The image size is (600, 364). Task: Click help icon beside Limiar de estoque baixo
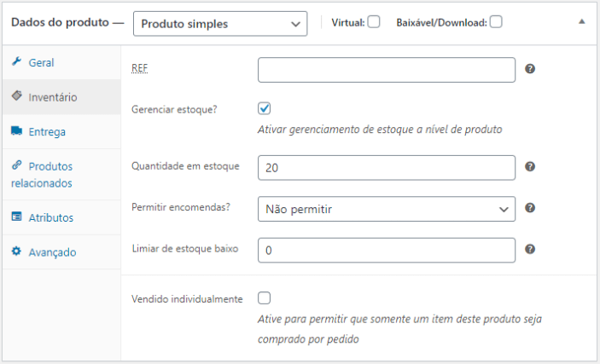click(530, 249)
